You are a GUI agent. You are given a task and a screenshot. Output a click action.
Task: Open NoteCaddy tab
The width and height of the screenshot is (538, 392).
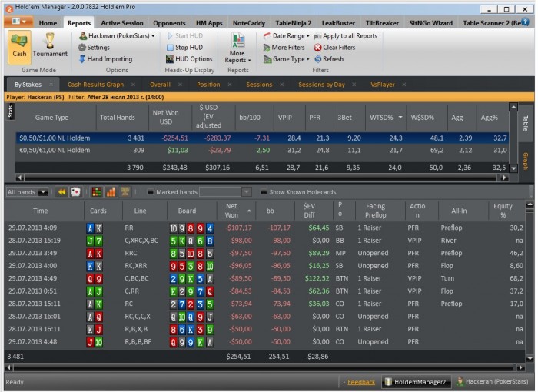coord(249,23)
